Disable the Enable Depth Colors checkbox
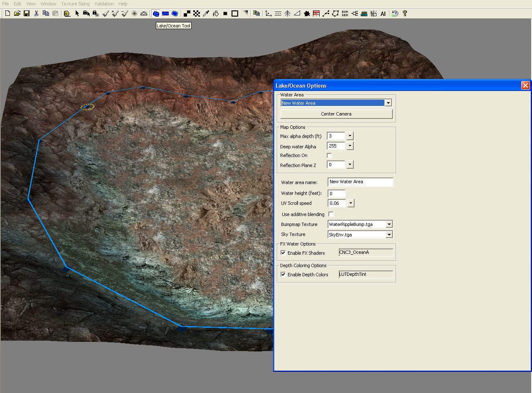This screenshot has height=393, width=532. point(283,275)
